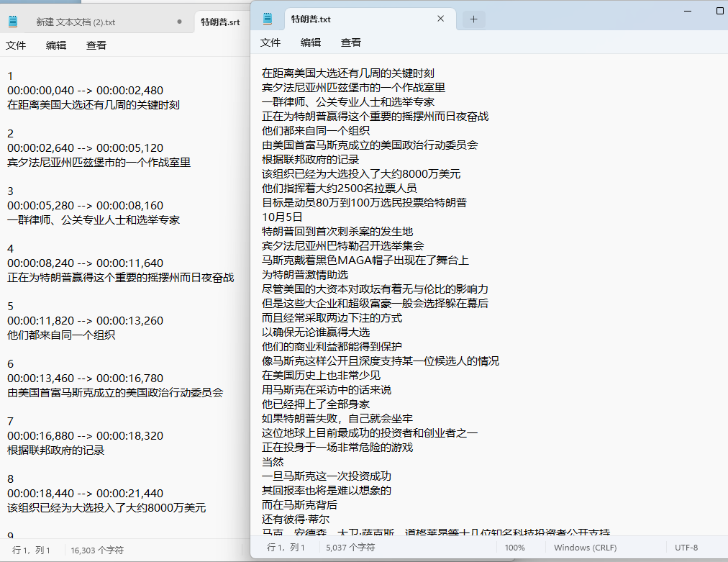
Task: Open 文件 menu in the 特朗普.txt window
Action: click(x=270, y=42)
